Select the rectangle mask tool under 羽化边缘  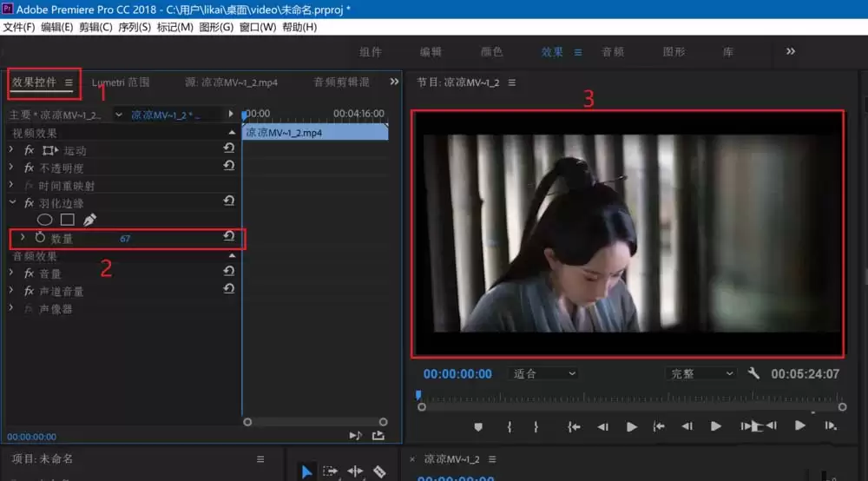coord(67,220)
